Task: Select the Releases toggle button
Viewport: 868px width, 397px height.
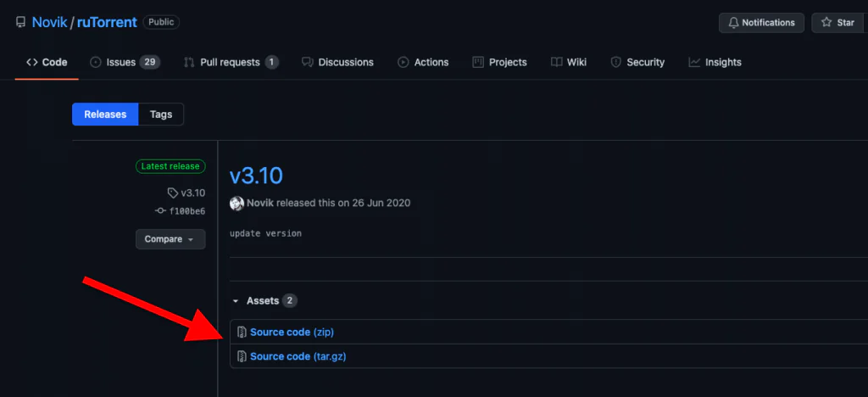Action: point(105,114)
